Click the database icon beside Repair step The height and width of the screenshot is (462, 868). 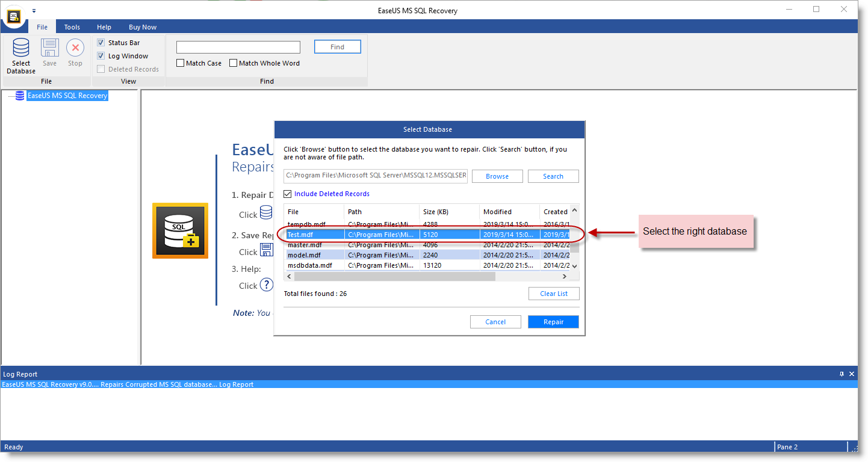(x=266, y=212)
